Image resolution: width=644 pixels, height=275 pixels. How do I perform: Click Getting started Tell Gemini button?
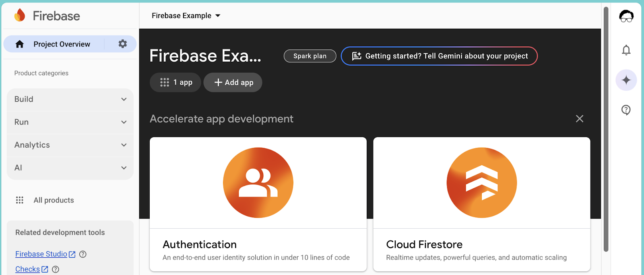[439, 56]
